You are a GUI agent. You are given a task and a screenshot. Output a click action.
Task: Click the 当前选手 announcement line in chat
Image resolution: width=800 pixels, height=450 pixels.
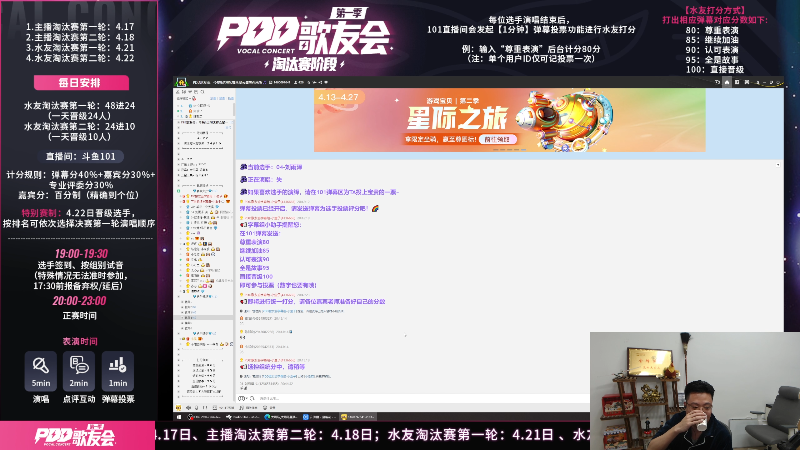pyautogui.click(x=271, y=167)
